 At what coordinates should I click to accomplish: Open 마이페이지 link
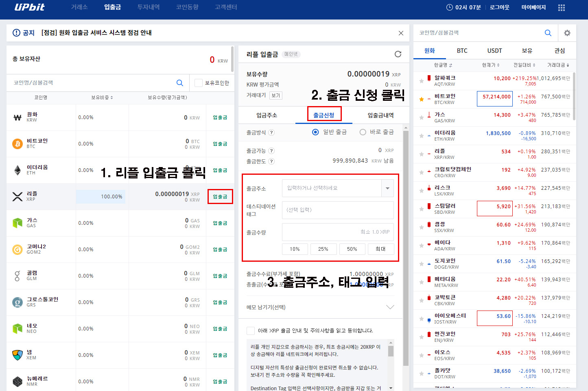[x=533, y=7]
